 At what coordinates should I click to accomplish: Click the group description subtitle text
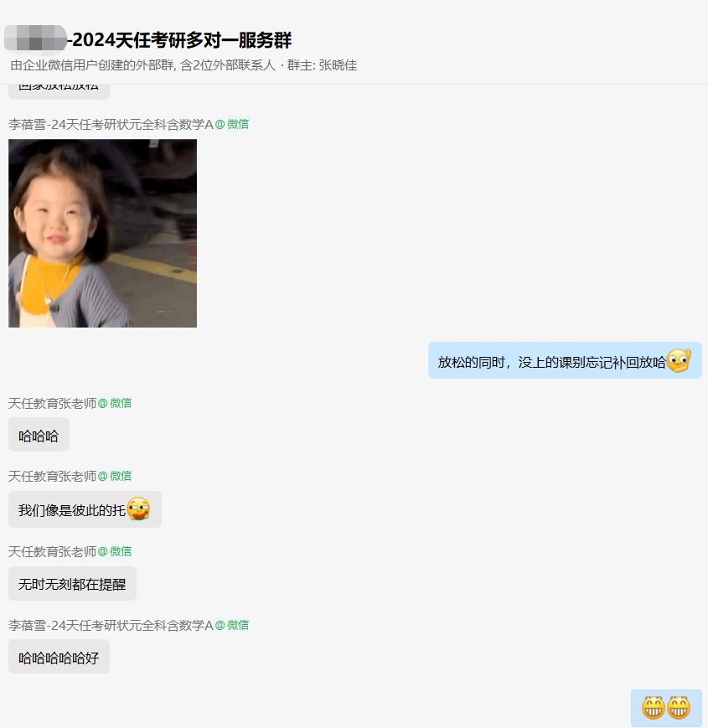(x=183, y=65)
